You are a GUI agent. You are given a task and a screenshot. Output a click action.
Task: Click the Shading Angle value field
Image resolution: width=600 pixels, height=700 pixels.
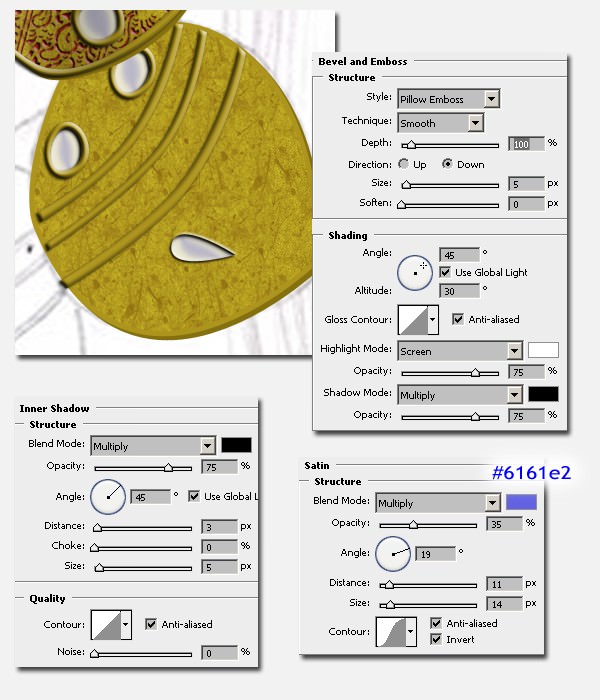[459, 255]
